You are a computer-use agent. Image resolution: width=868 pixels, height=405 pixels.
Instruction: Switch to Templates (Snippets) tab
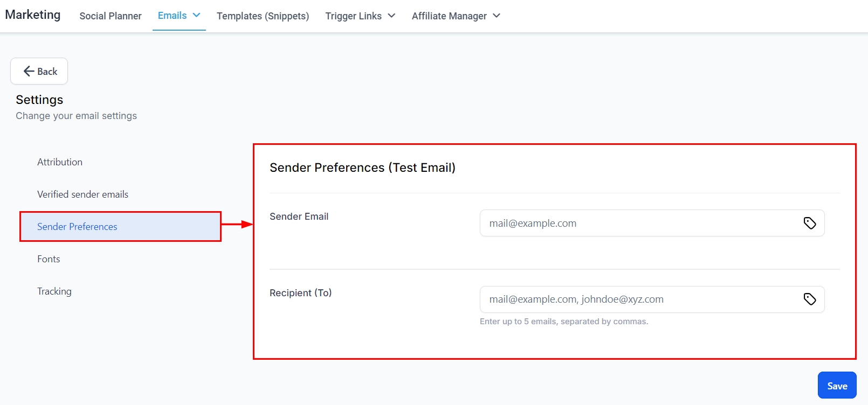click(x=263, y=16)
